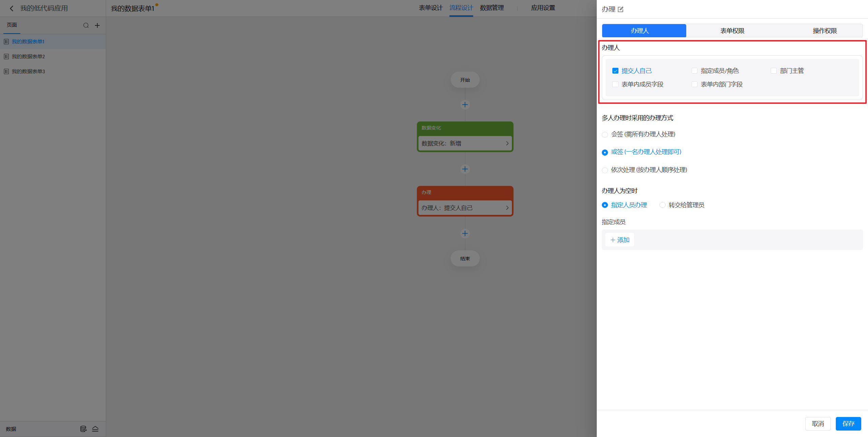Select 转交给管理员 radio option
Viewport: 868px width, 437px height.
tap(662, 205)
